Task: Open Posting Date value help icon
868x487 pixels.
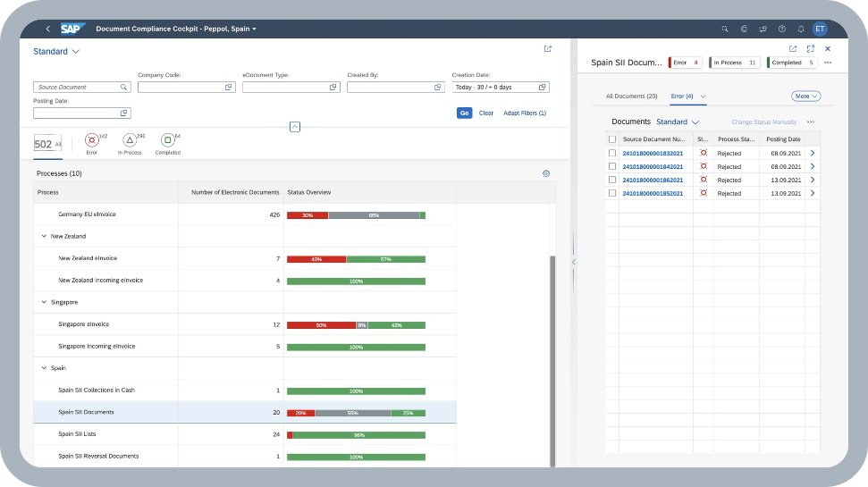Action: point(124,113)
